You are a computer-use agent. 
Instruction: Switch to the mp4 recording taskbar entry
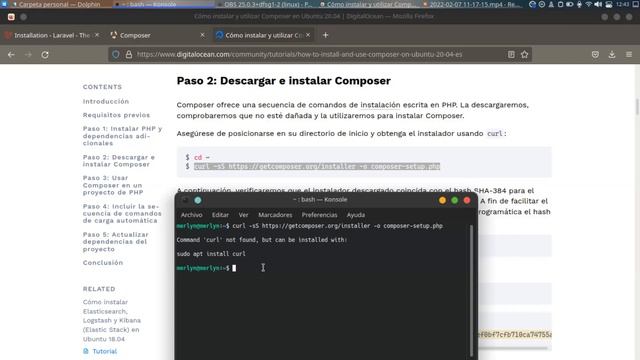pos(473,4)
